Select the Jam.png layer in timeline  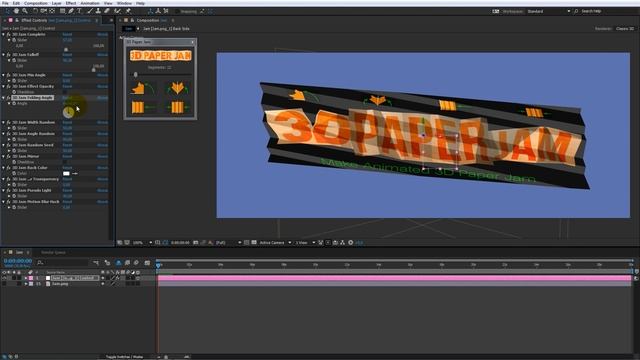pos(60,284)
